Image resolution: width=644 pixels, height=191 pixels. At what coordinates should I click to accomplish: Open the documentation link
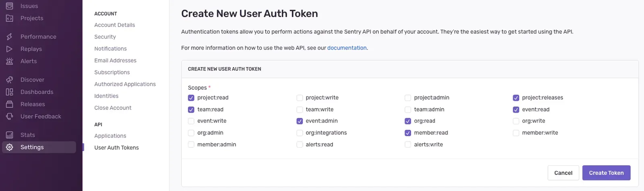347,48
